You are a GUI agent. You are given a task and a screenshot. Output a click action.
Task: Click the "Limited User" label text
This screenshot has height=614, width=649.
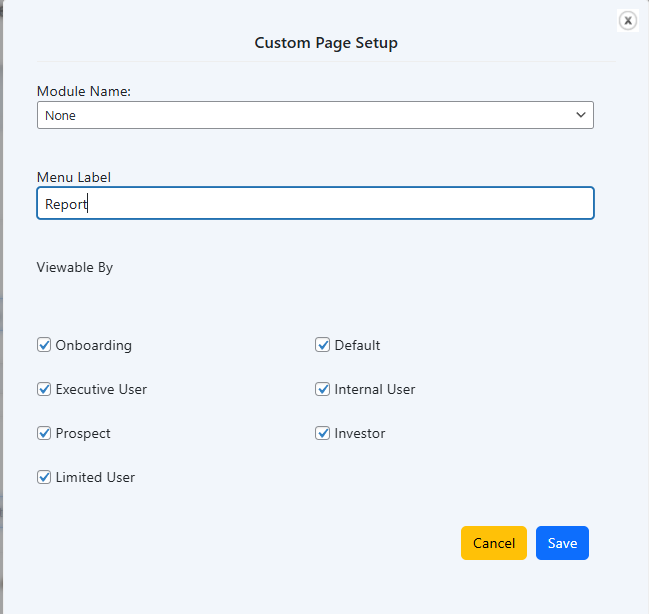pos(95,477)
